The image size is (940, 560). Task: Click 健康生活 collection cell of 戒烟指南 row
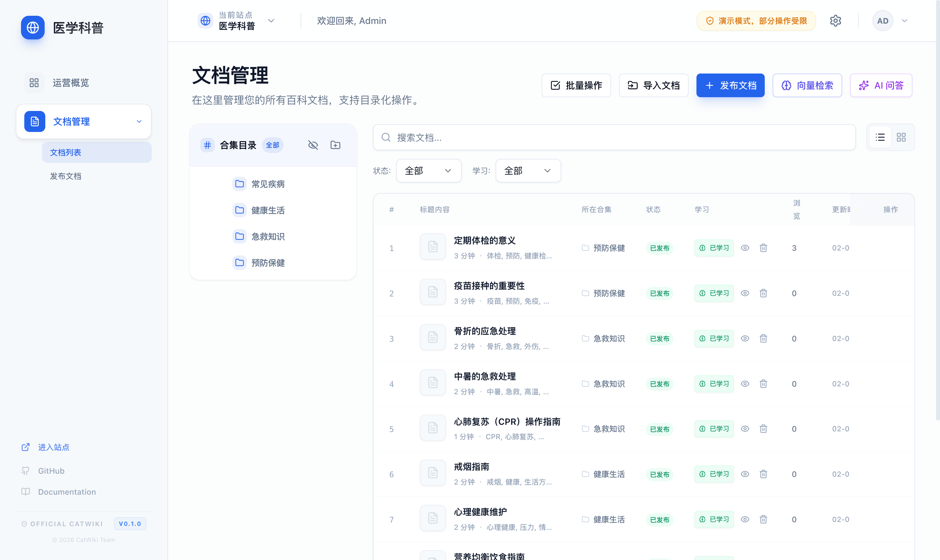603,474
